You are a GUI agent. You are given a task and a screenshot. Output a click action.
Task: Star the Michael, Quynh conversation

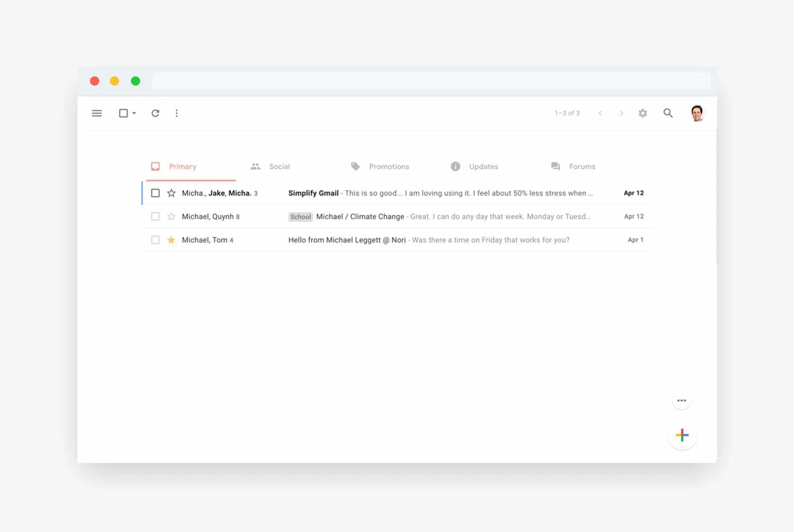[171, 216]
